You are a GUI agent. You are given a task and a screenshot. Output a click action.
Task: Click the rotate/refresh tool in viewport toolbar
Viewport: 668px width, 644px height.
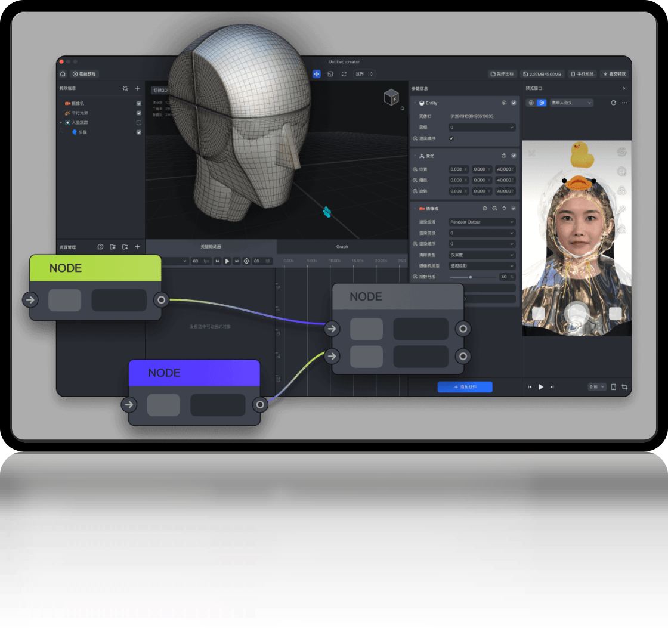tap(344, 74)
